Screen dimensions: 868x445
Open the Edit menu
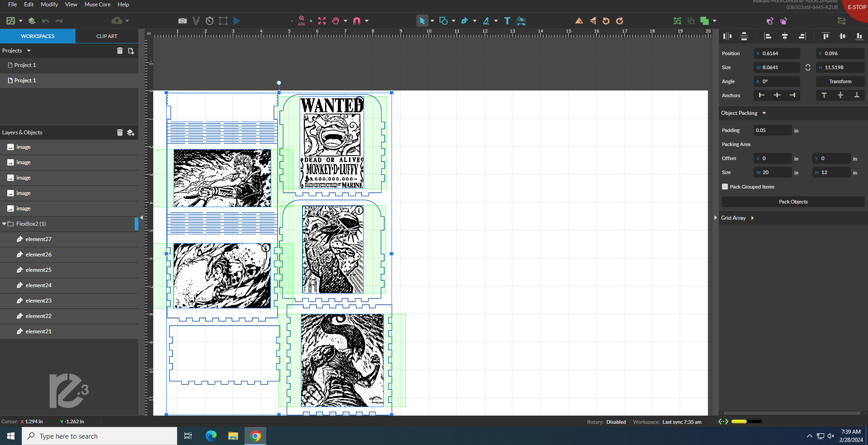click(29, 5)
